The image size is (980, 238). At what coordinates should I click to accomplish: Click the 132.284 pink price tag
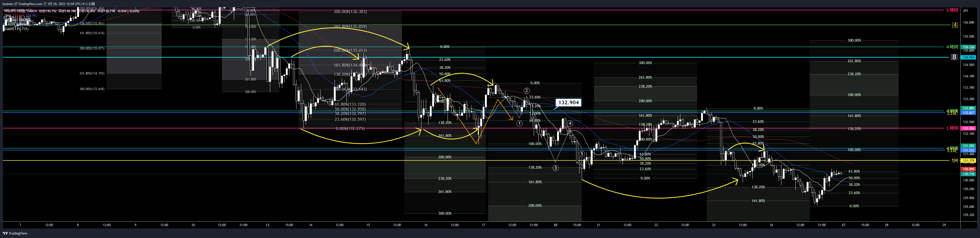tap(968, 128)
